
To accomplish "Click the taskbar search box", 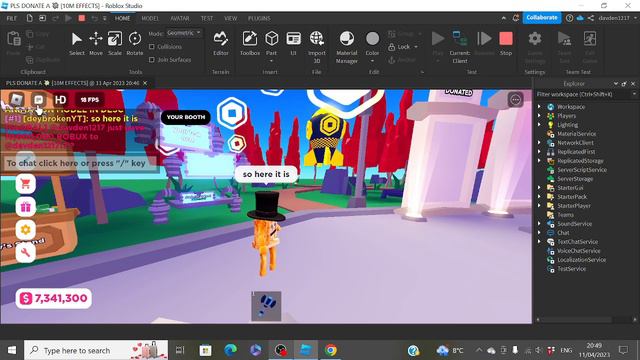I will click(96, 350).
